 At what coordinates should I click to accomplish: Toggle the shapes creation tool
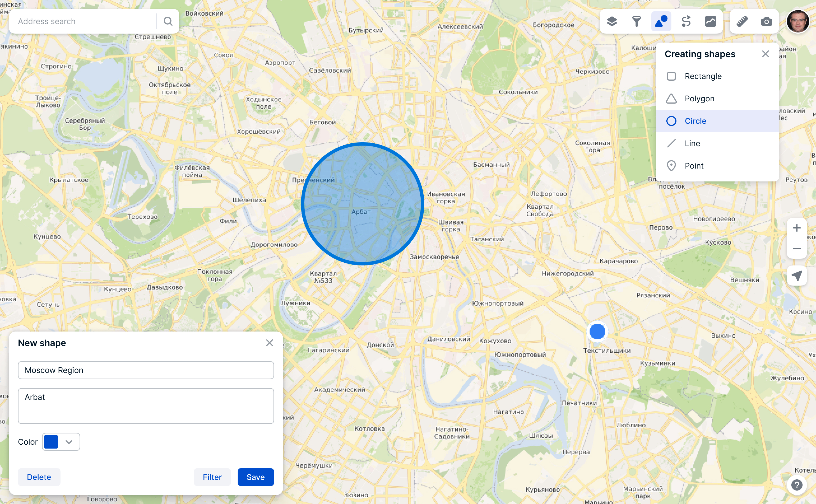[x=661, y=21]
